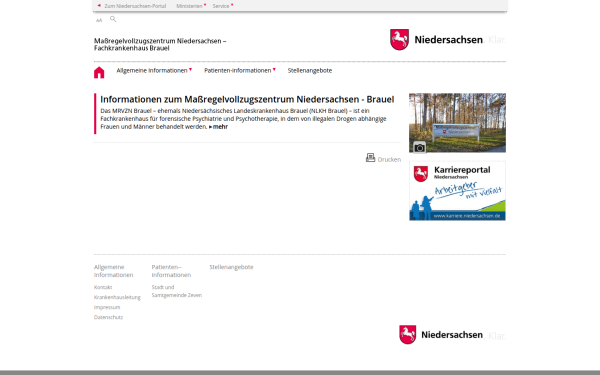Screen dimensions: 600x375
Task: Click the Niedersachsen horse logo in header
Action: click(399, 39)
